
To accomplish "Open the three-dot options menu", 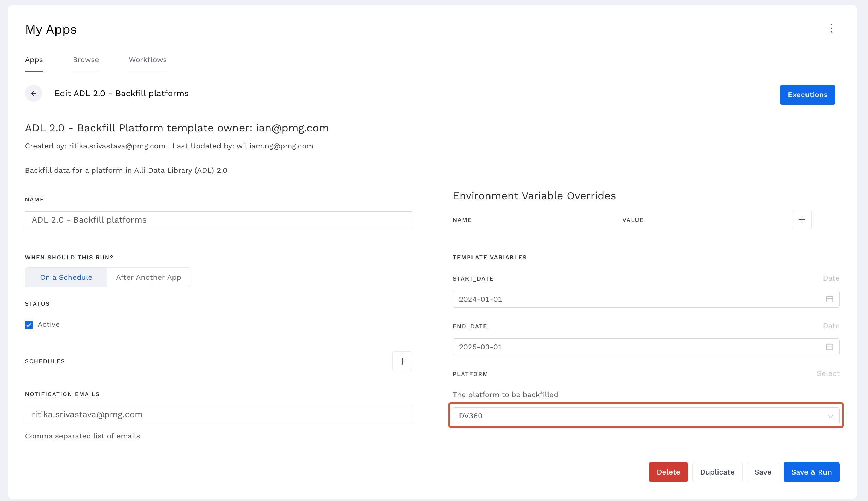I will coord(831,28).
